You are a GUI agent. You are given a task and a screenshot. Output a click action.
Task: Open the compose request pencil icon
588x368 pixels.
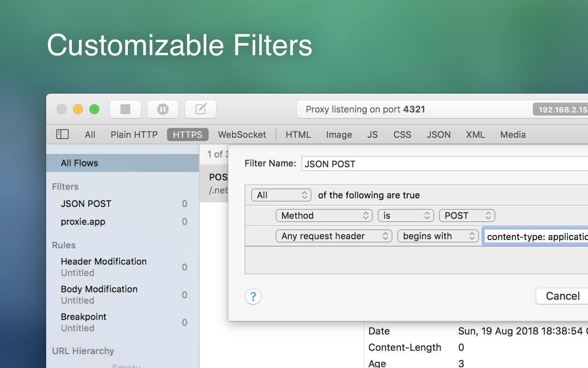(200, 109)
